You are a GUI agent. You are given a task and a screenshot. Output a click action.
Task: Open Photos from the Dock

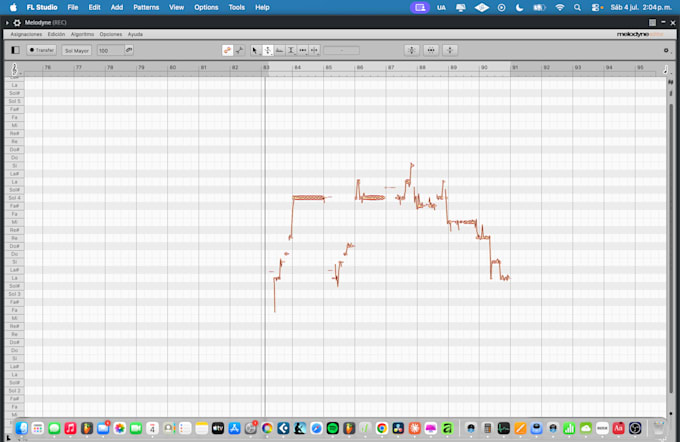[x=120, y=429]
